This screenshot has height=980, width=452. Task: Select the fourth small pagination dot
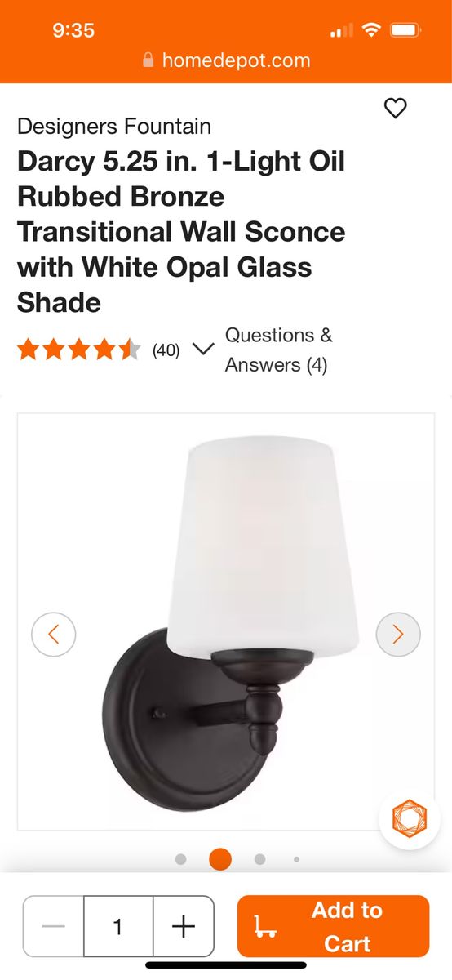296,859
